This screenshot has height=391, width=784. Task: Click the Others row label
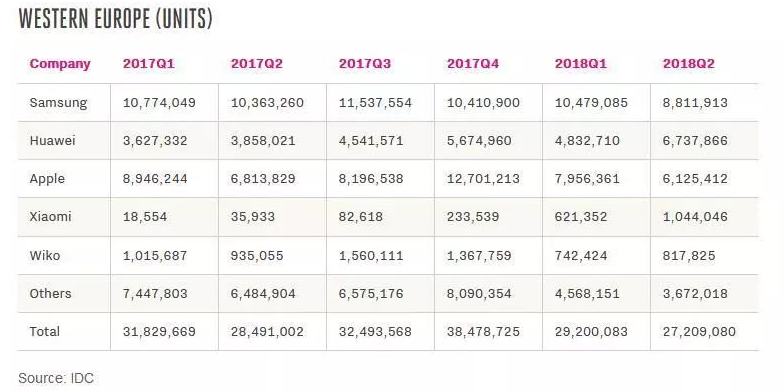50,294
